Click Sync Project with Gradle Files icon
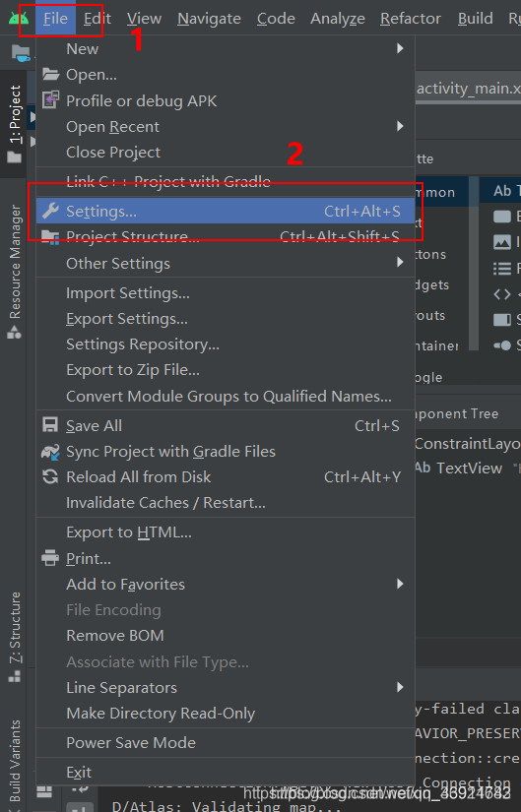 (50, 452)
